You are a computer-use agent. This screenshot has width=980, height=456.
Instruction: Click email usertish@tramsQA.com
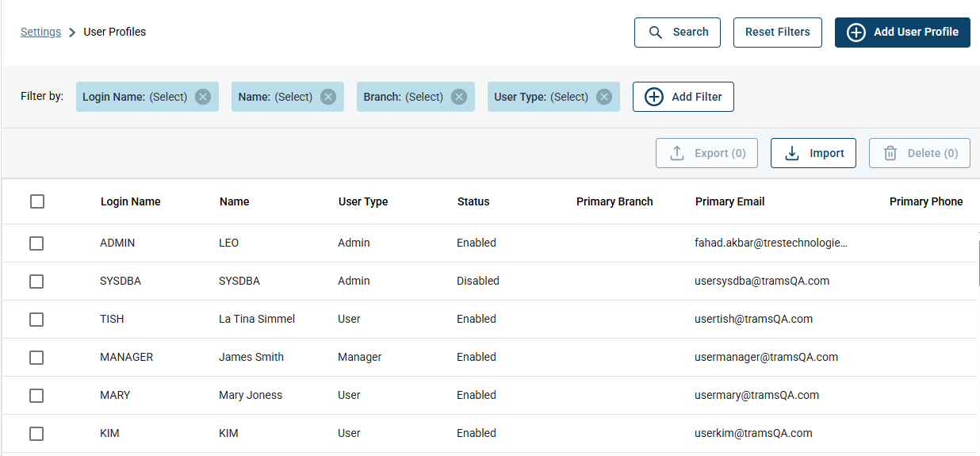[754, 319]
